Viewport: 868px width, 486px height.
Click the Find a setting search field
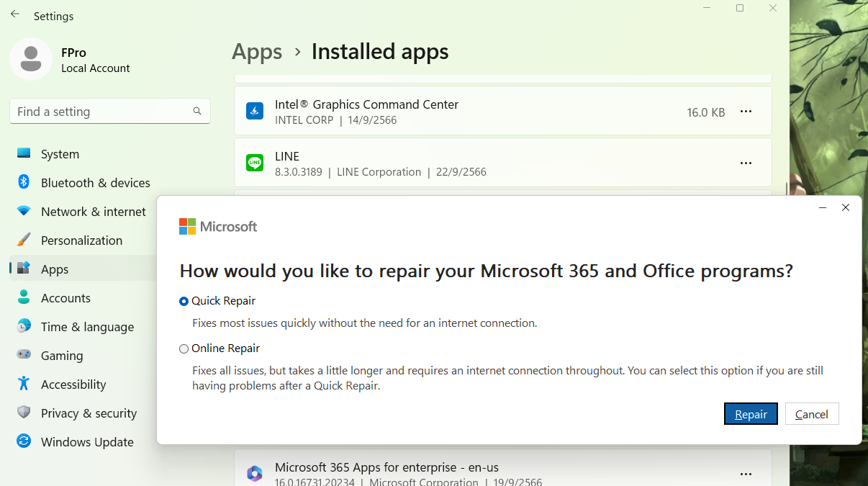coord(101,112)
